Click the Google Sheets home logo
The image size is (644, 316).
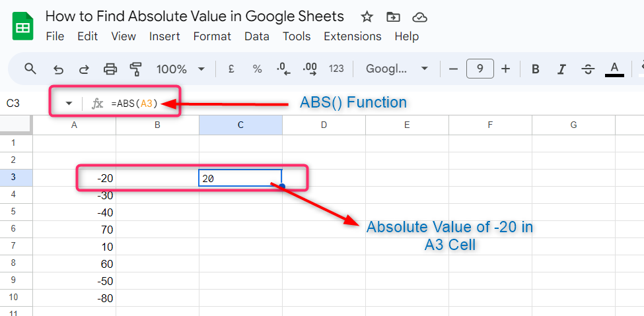[23, 26]
